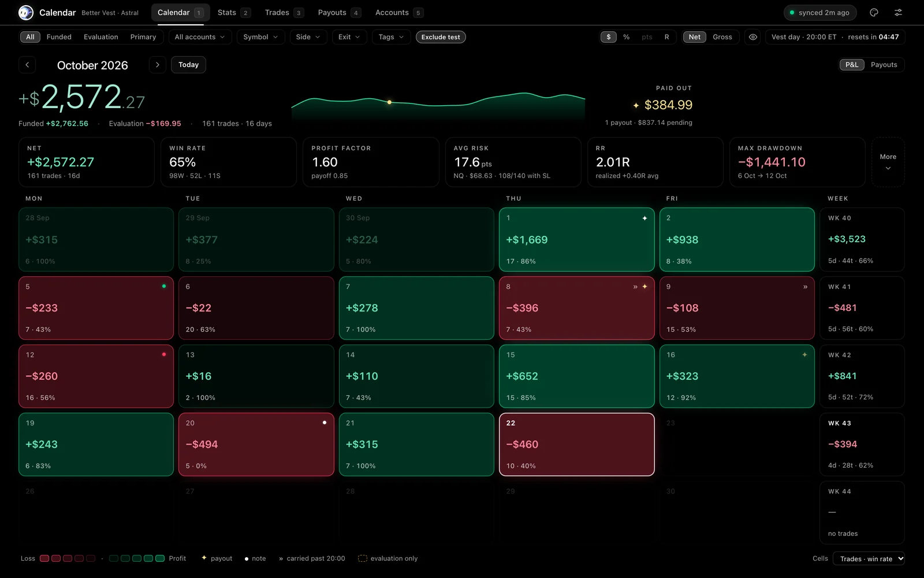Switch to the Trades tab

coord(284,13)
